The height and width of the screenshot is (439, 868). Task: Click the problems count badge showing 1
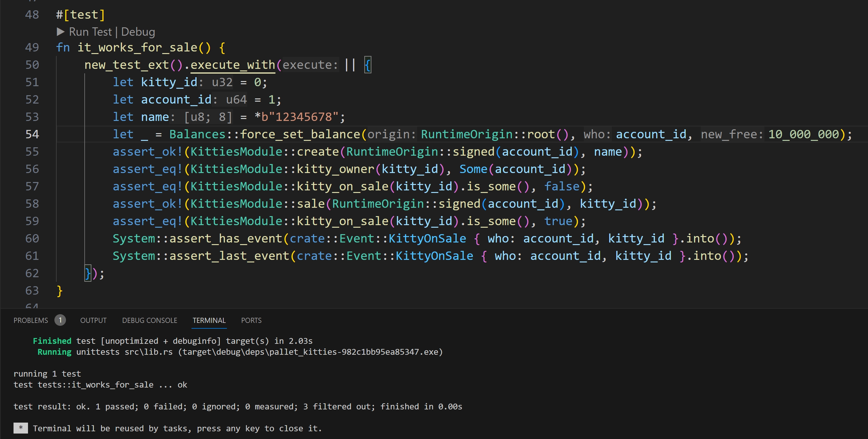coord(60,320)
